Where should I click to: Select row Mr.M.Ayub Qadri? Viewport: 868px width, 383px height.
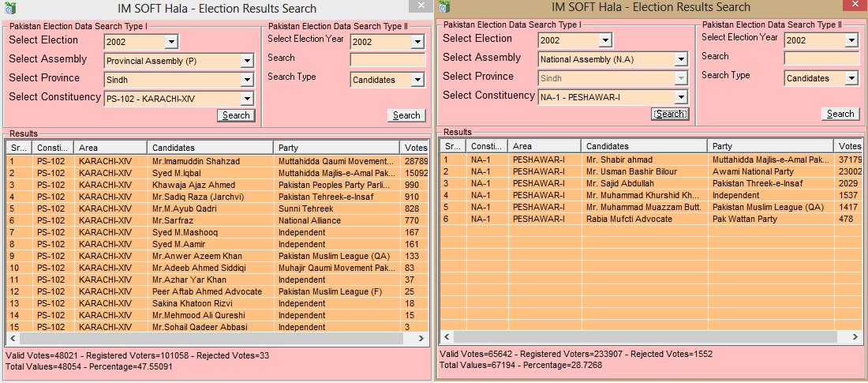pos(218,209)
